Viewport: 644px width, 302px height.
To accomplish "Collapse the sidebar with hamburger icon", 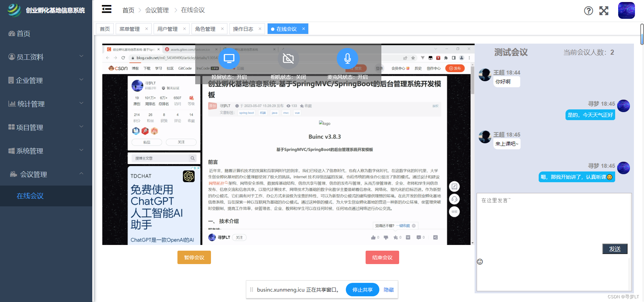I will point(107,9).
